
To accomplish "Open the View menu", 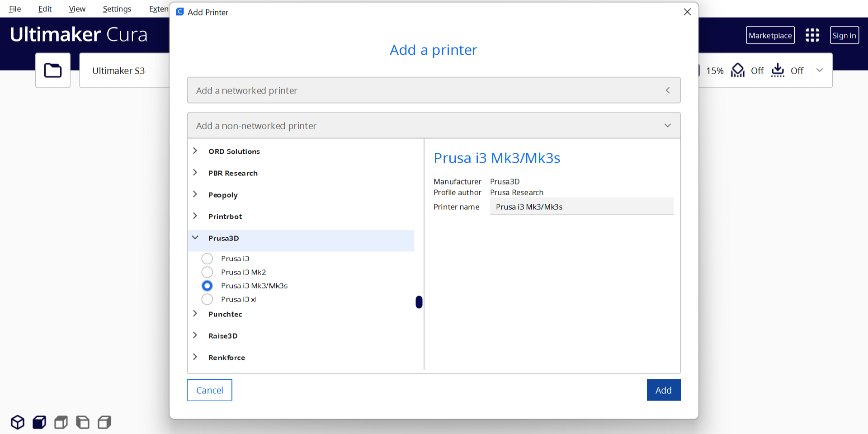I will click(x=77, y=9).
